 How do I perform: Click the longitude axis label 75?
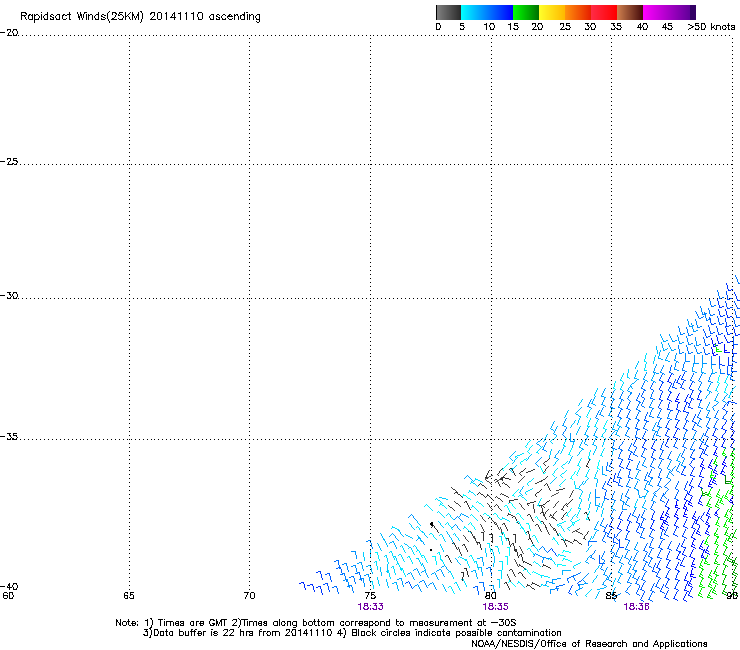370,596
